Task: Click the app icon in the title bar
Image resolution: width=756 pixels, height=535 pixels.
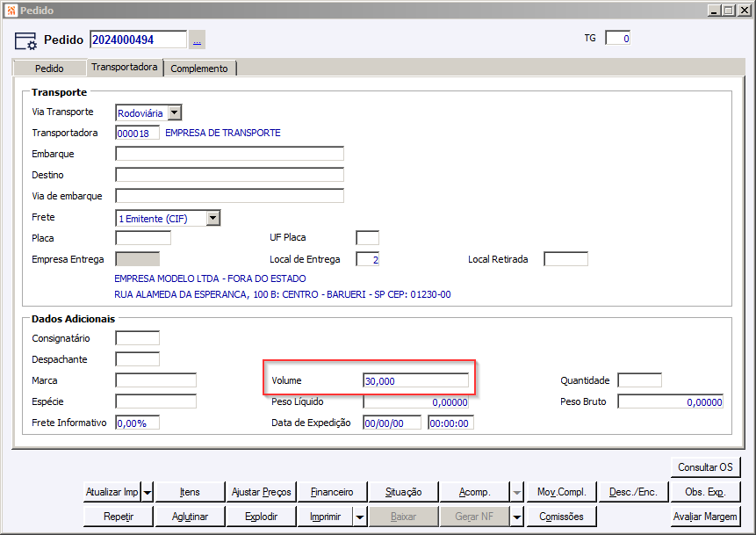Action: point(11,11)
